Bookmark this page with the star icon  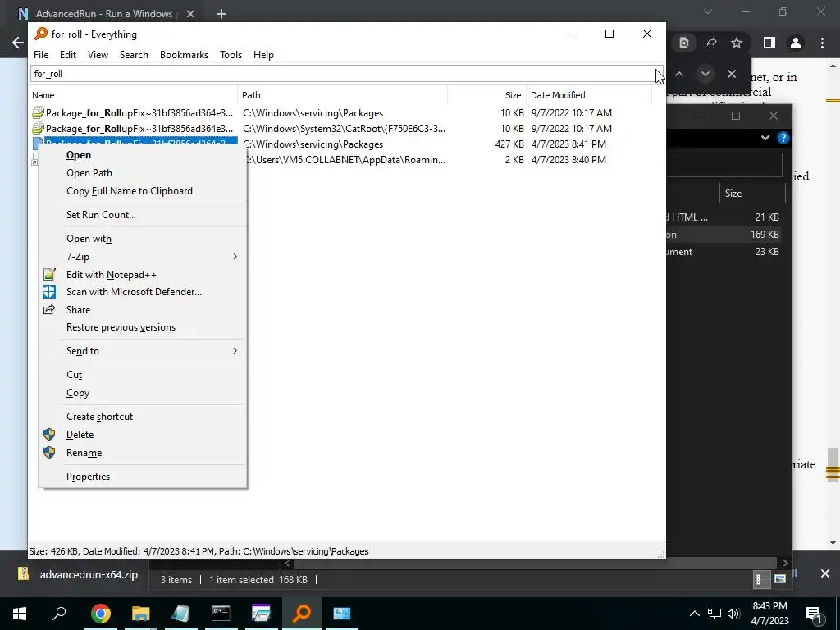pos(737,43)
